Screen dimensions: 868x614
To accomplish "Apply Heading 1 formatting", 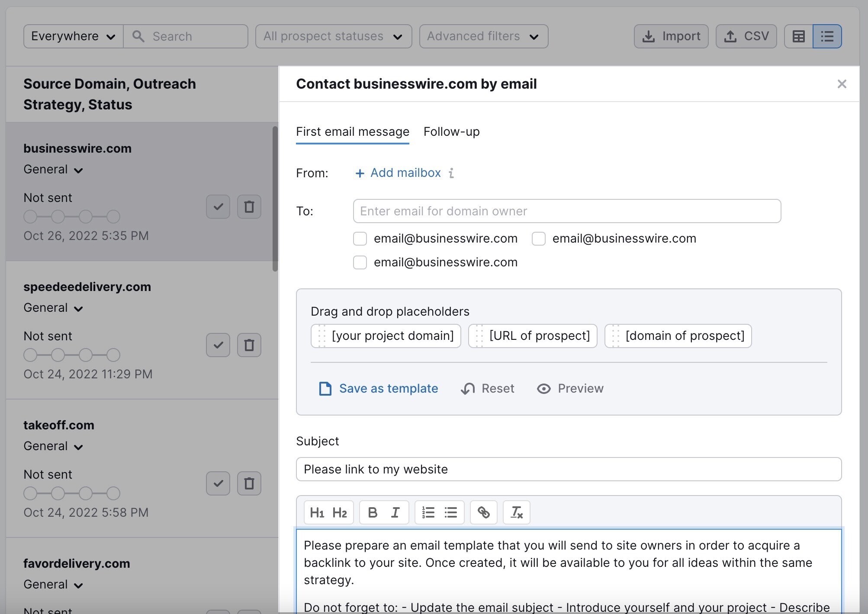I will pyautogui.click(x=317, y=513).
